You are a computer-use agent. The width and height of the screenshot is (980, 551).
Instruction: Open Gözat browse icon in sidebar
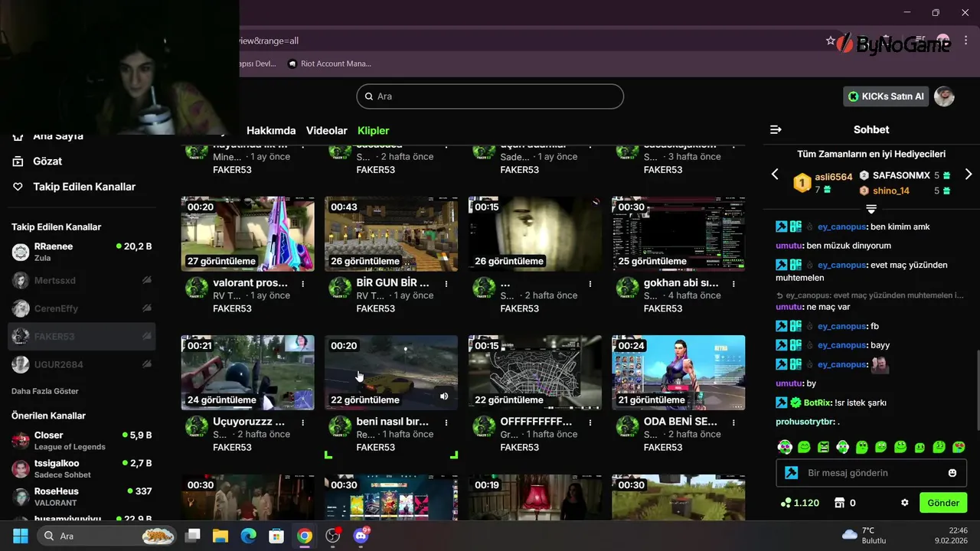pyautogui.click(x=18, y=161)
